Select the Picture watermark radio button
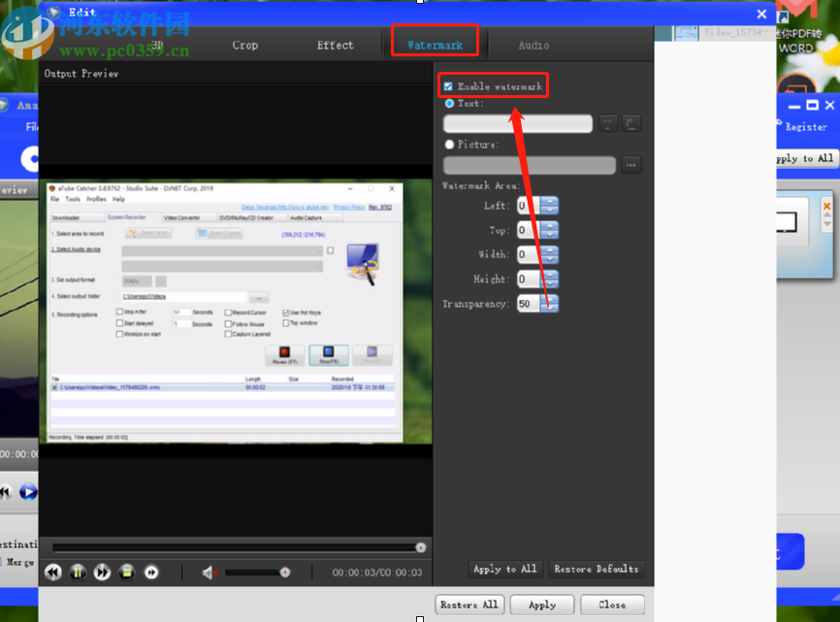The height and width of the screenshot is (622, 840). pos(449,145)
